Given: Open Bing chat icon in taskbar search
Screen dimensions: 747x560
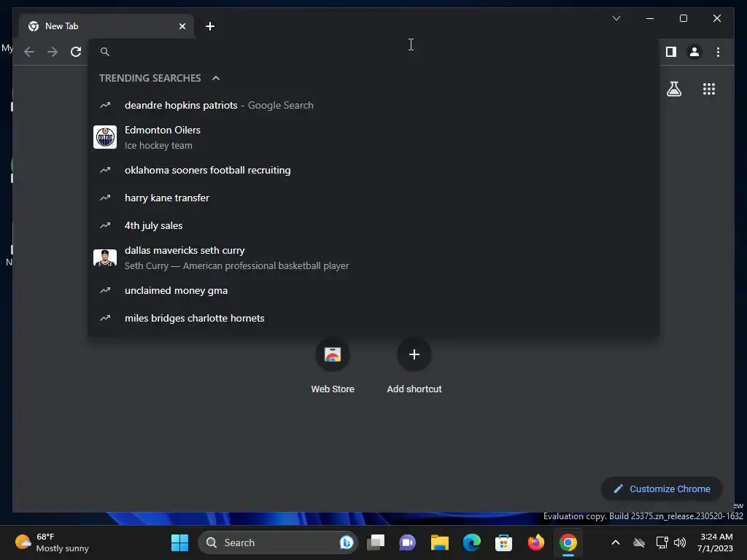Looking at the screenshot, I should click(346, 542).
